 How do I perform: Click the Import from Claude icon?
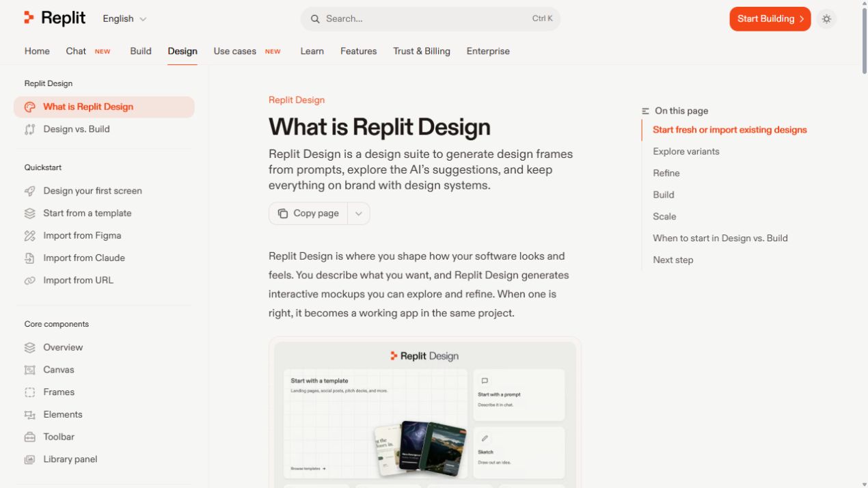tap(29, 258)
